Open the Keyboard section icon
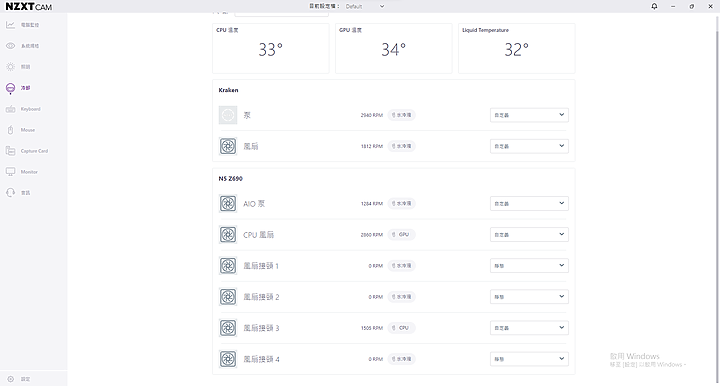Image resolution: width=720 pixels, height=386 pixels. coord(11,109)
